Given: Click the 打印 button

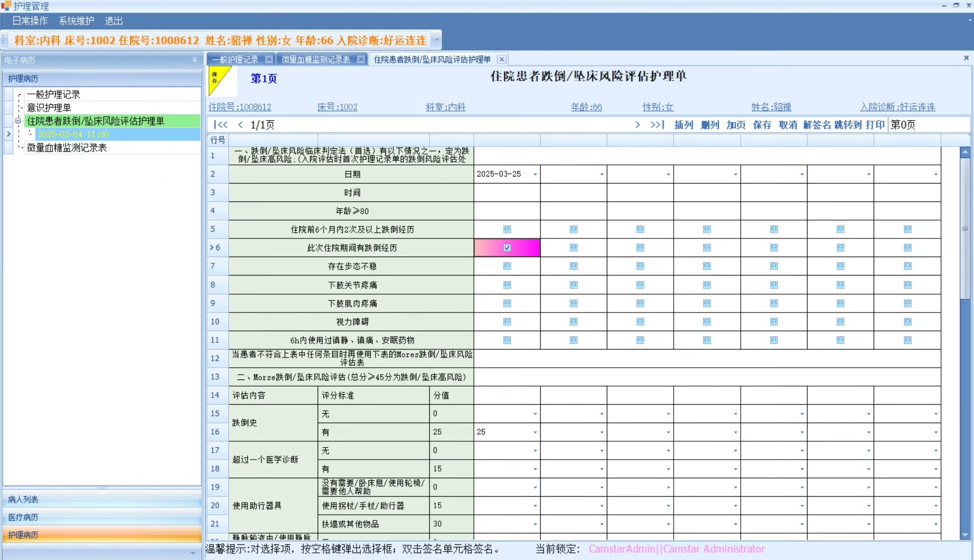Looking at the screenshot, I should (x=875, y=125).
